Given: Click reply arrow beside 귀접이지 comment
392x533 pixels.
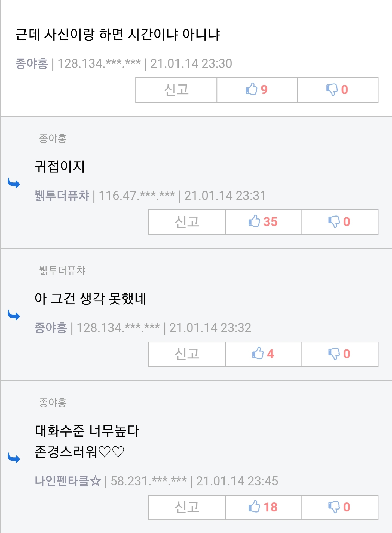Looking at the screenshot, I should click(14, 183).
